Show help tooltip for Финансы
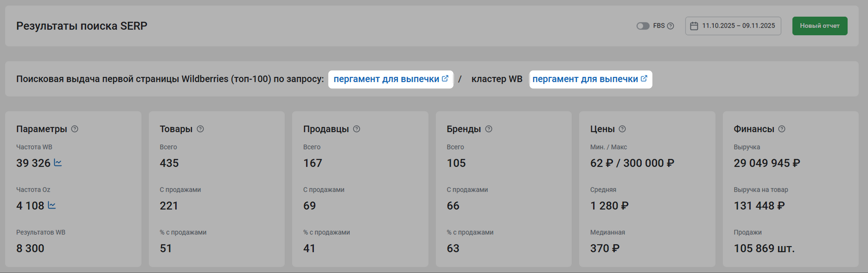The image size is (868, 273). coord(782,129)
